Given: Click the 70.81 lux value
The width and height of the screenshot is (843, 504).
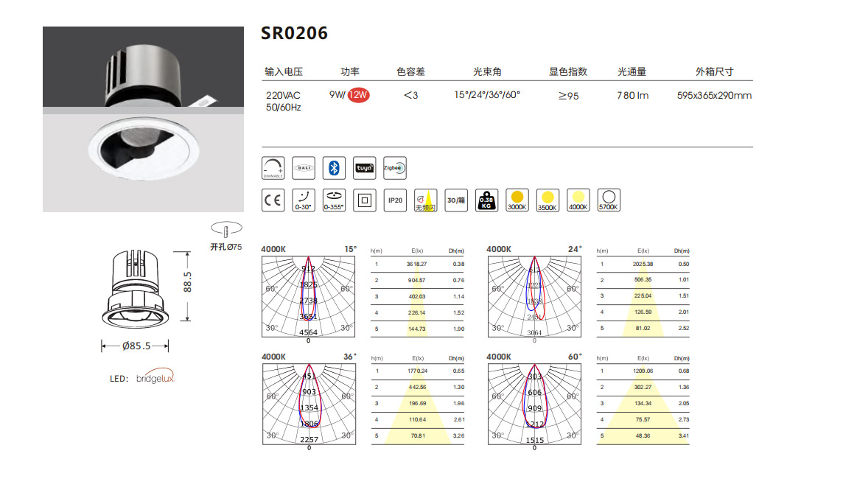Looking at the screenshot, I should 418,435.
